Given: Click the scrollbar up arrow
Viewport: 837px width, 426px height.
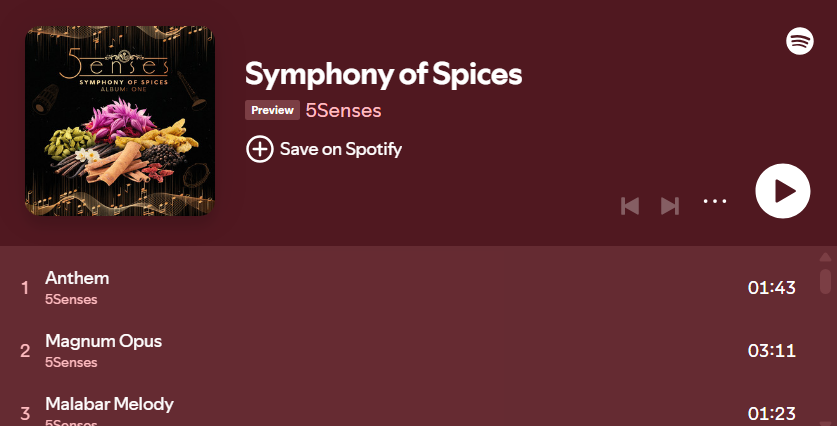Looking at the screenshot, I should pyautogui.click(x=825, y=257).
